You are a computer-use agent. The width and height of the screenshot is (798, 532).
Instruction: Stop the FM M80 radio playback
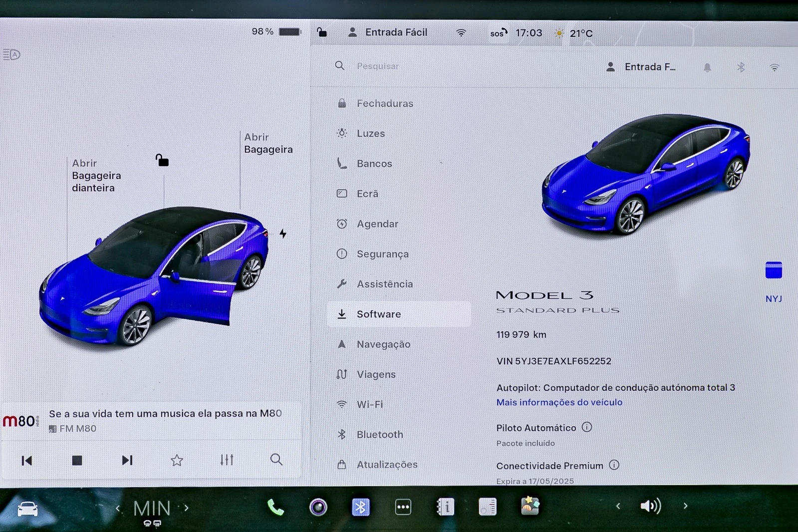(x=77, y=460)
